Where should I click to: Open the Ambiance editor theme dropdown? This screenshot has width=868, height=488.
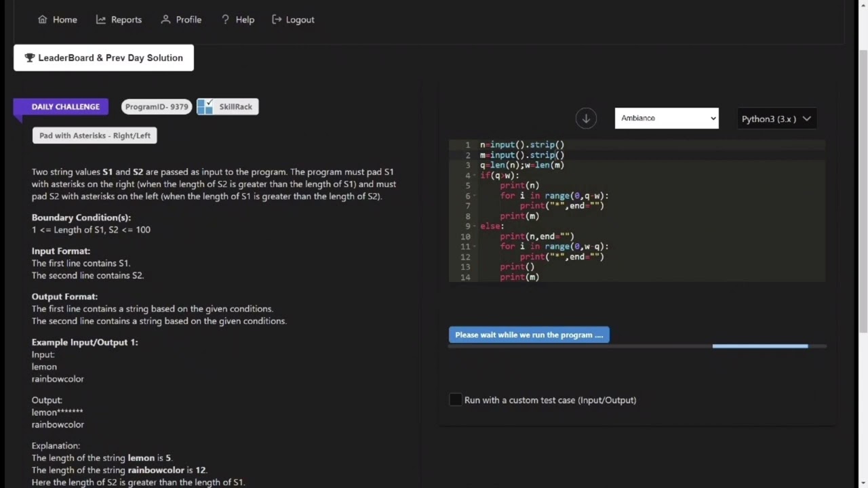pyautogui.click(x=667, y=118)
